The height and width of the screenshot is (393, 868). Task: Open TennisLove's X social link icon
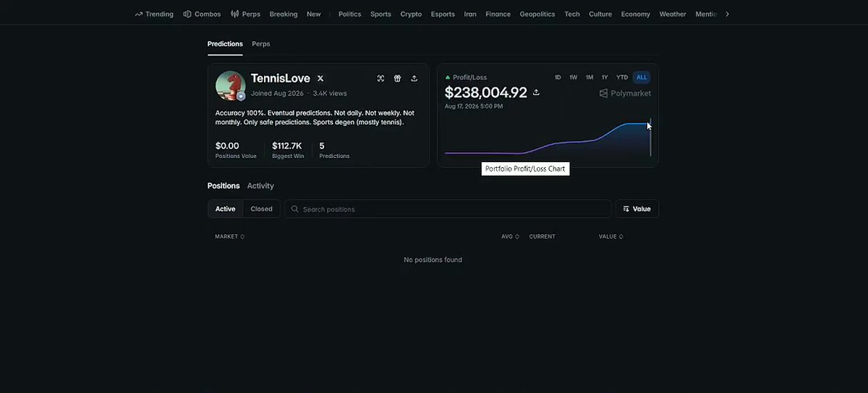(320, 78)
